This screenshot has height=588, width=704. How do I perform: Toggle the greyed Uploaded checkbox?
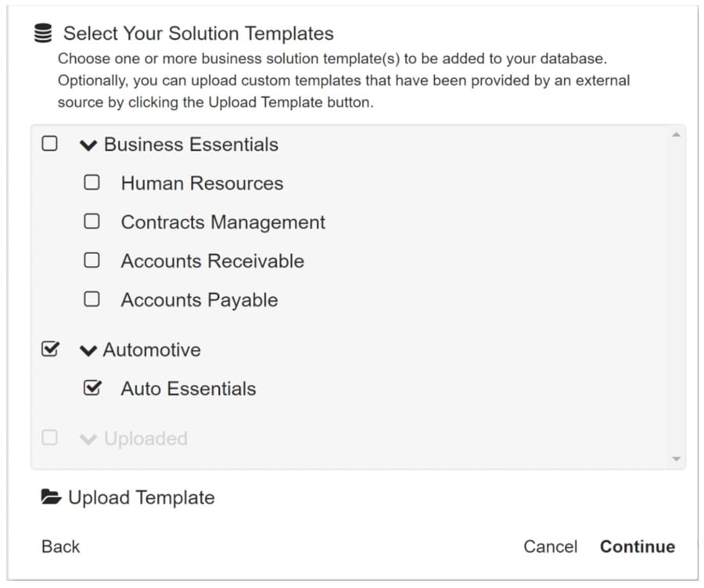pyautogui.click(x=49, y=438)
